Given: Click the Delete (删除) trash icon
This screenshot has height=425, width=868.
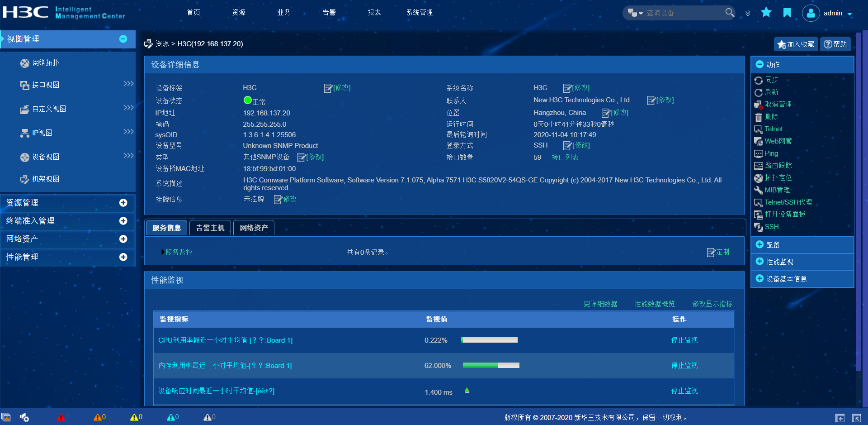Looking at the screenshot, I should tap(758, 117).
